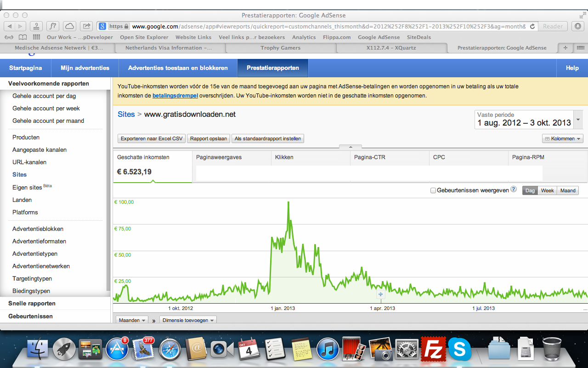This screenshot has height=368, width=588.
Task: Collapse Veelvoorkomende rapporten section header
Action: 49,84
